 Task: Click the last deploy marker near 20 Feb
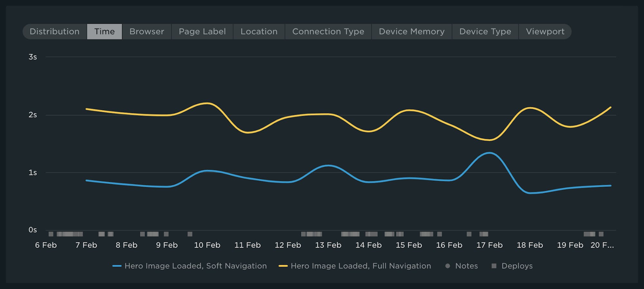(x=601, y=234)
